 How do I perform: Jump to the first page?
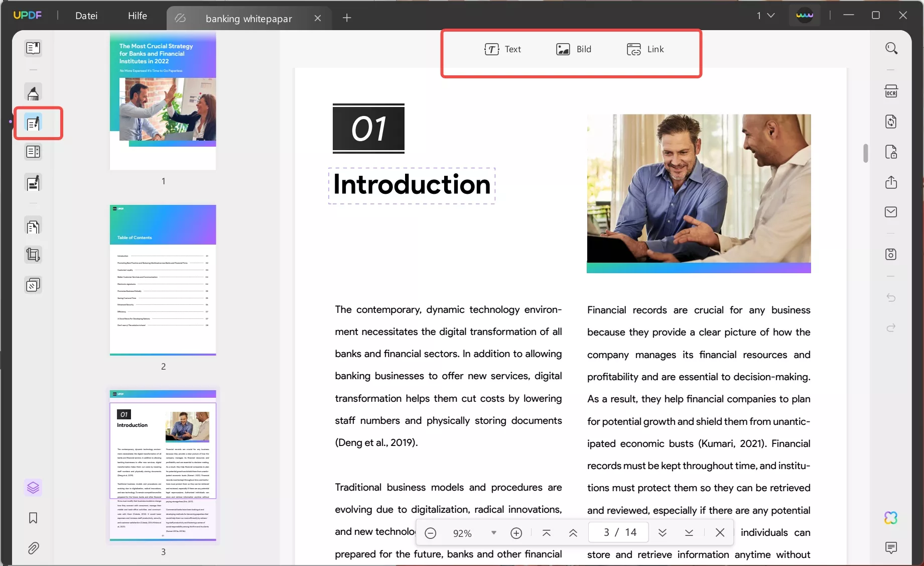tap(547, 533)
